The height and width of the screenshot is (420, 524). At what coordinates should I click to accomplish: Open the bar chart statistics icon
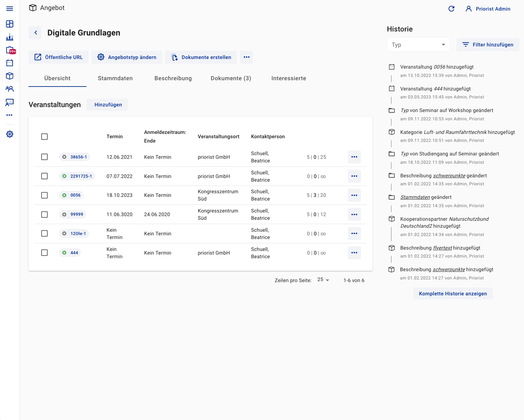10,37
